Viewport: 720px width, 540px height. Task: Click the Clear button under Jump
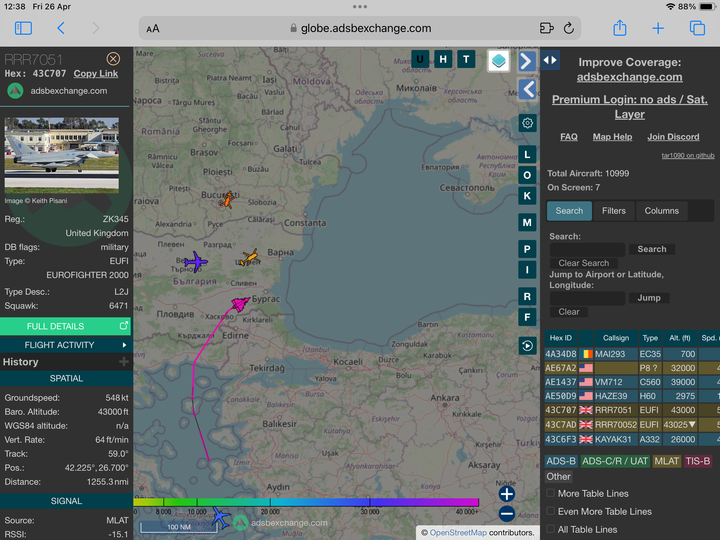tap(569, 312)
